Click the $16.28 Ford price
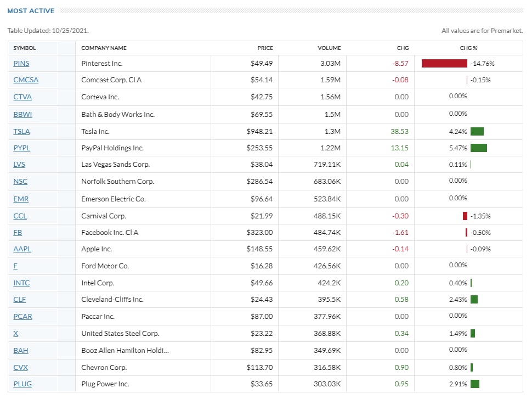The image size is (532, 399). pyautogui.click(x=262, y=266)
